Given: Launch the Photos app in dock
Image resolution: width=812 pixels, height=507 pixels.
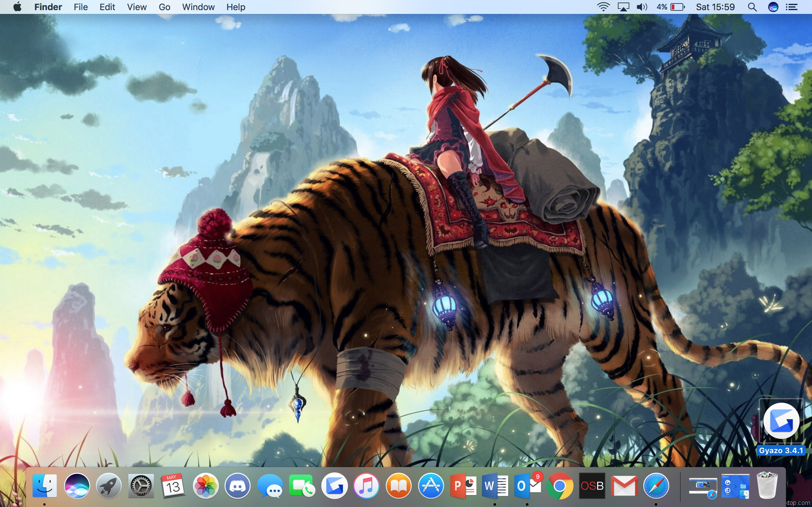Looking at the screenshot, I should pyautogui.click(x=205, y=486).
